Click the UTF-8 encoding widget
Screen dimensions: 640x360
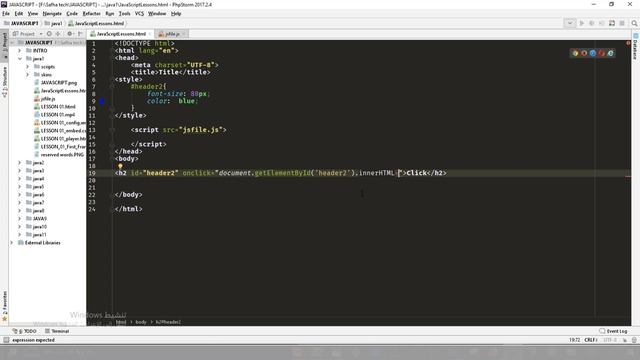(610, 340)
